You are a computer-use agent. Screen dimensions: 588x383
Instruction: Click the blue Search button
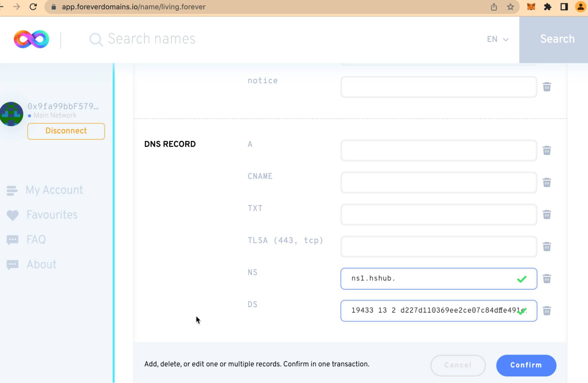point(557,39)
